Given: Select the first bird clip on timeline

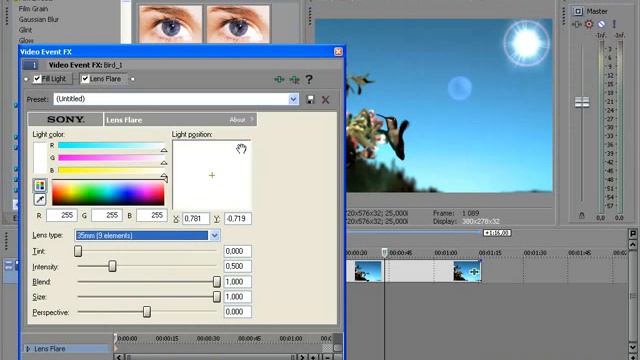Looking at the screenshot, I should tap(368, 272).
